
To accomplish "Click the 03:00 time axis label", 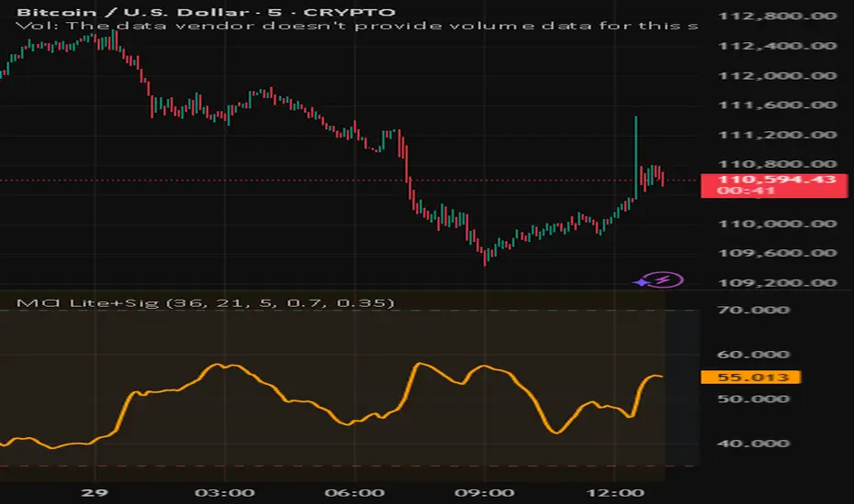I will click(224, 493).
